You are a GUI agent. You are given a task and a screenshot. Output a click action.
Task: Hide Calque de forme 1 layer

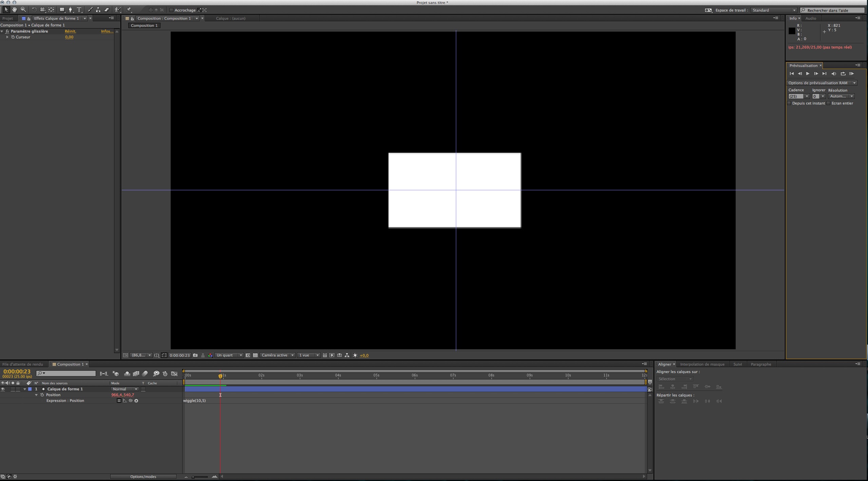3,389
